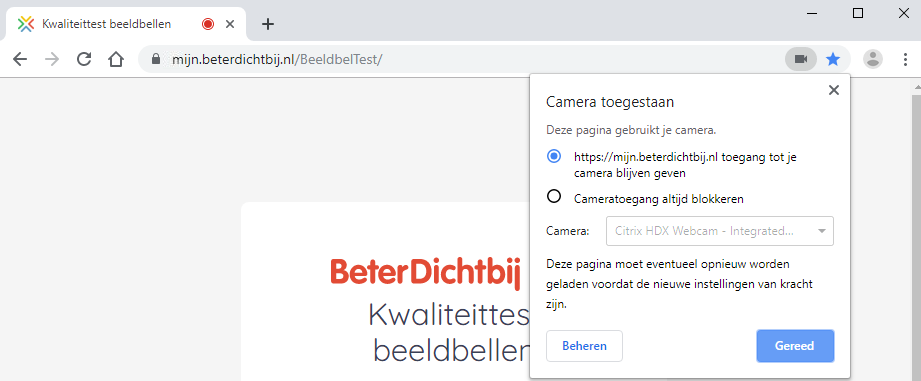Image resolution: width=921 pixels, height=381 pixels.
Task: Click the home icon in toolbar
Action: pos(116,59)
